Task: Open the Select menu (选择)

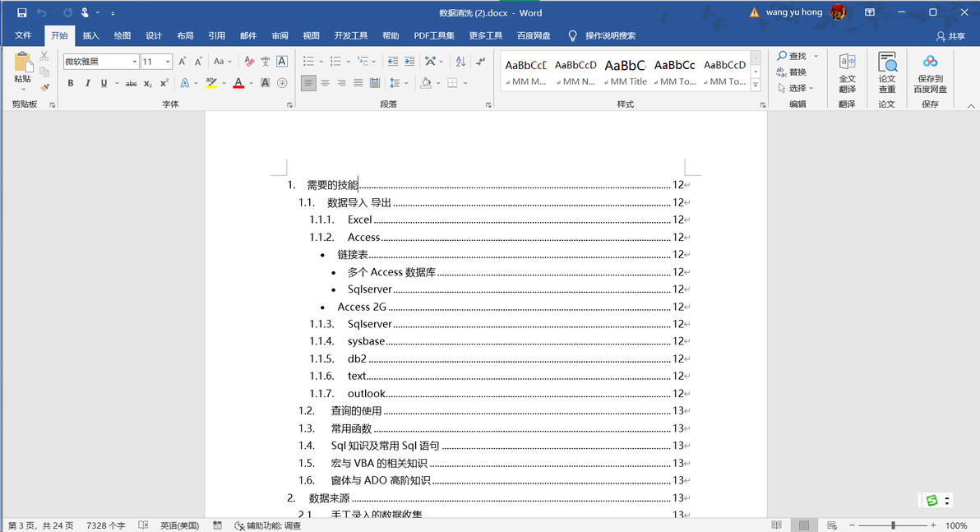Action: pyautogui.click(x=796, y=88)
